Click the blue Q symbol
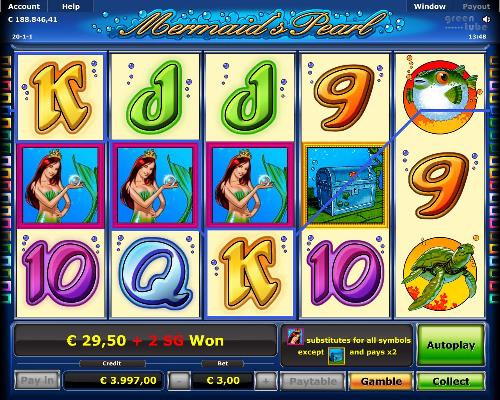The width and height of the screenshot is (500, 400). coord(155,274)
